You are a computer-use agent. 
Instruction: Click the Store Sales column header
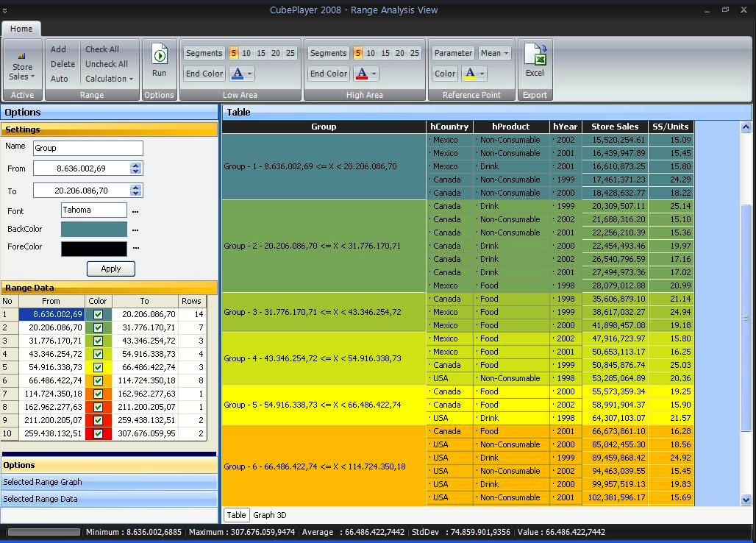(x=615, y=127)
